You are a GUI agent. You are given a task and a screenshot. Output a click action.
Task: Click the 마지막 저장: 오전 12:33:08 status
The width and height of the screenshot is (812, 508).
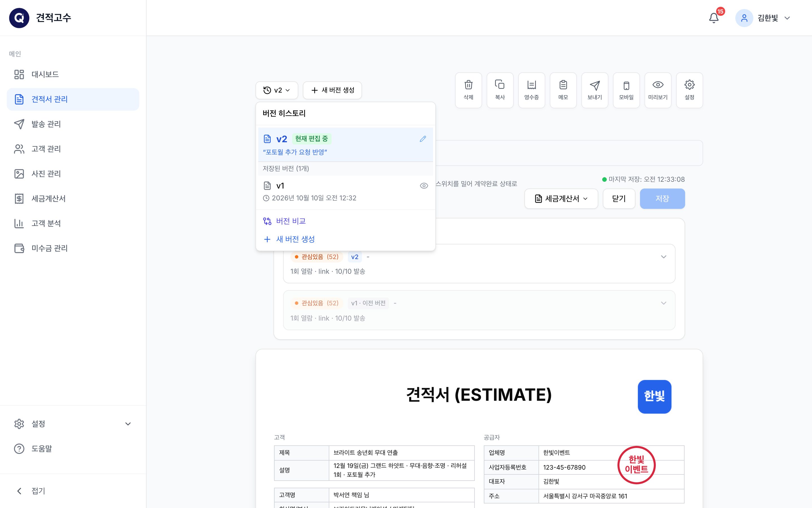click(644, 179)
